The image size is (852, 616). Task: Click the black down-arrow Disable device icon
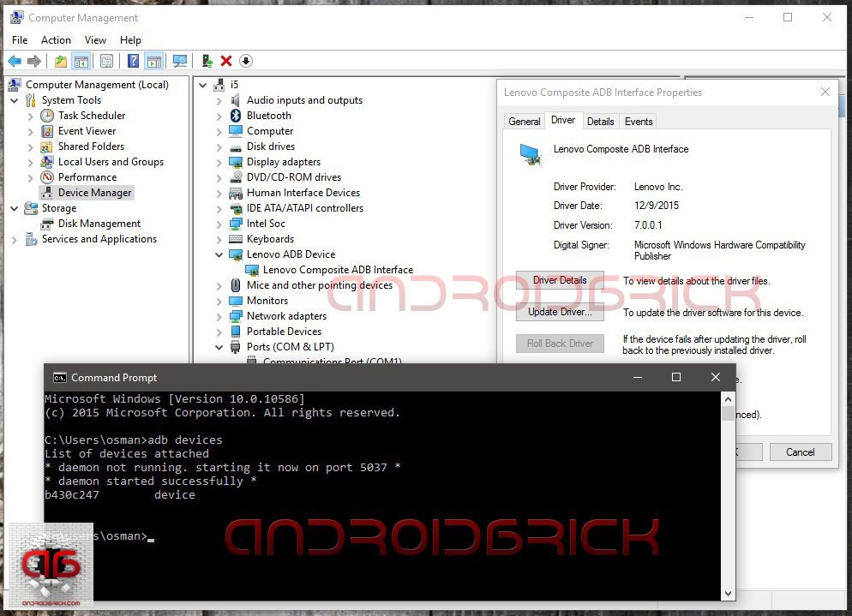pos(246,61)
